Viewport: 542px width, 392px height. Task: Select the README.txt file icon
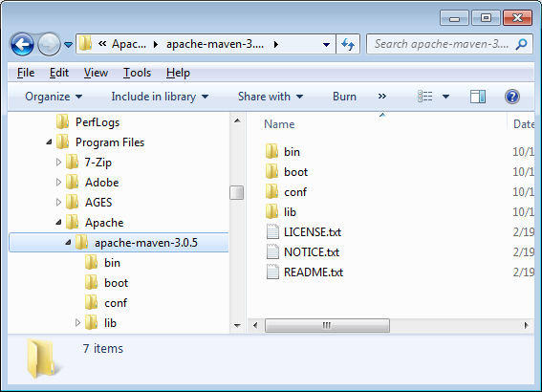pos(272,272)
